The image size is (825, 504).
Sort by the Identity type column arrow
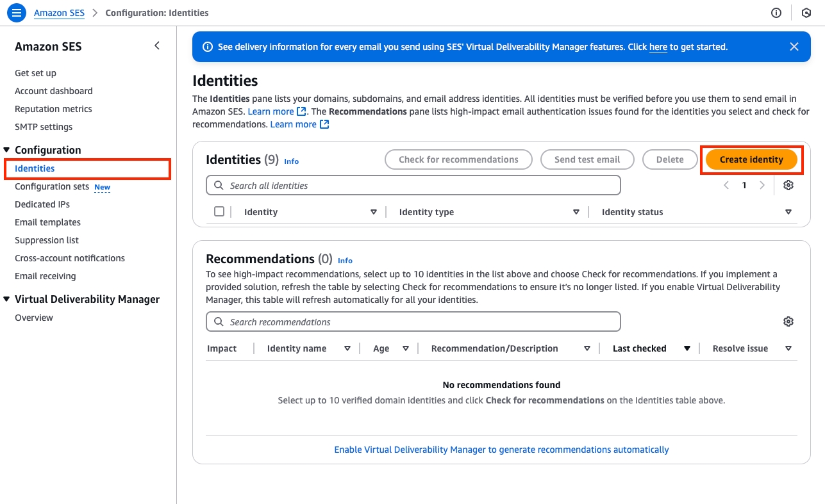576,212
